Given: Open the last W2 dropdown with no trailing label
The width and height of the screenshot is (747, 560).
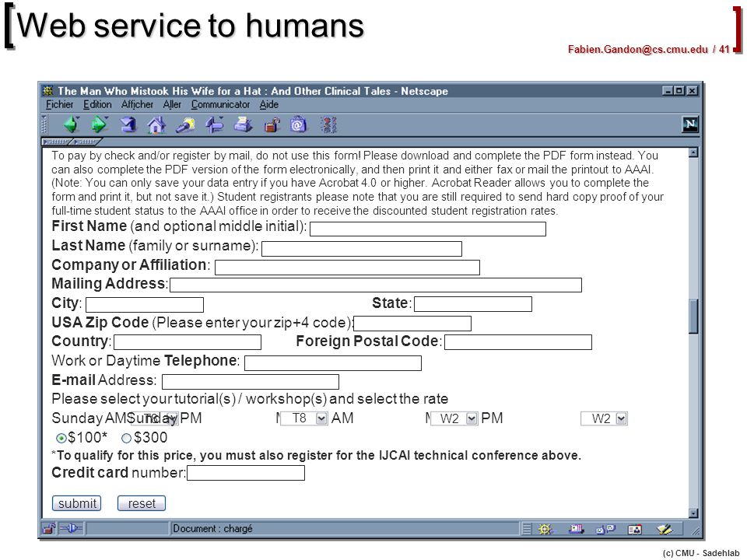Looking at the screenshot, I should (604, 418).
